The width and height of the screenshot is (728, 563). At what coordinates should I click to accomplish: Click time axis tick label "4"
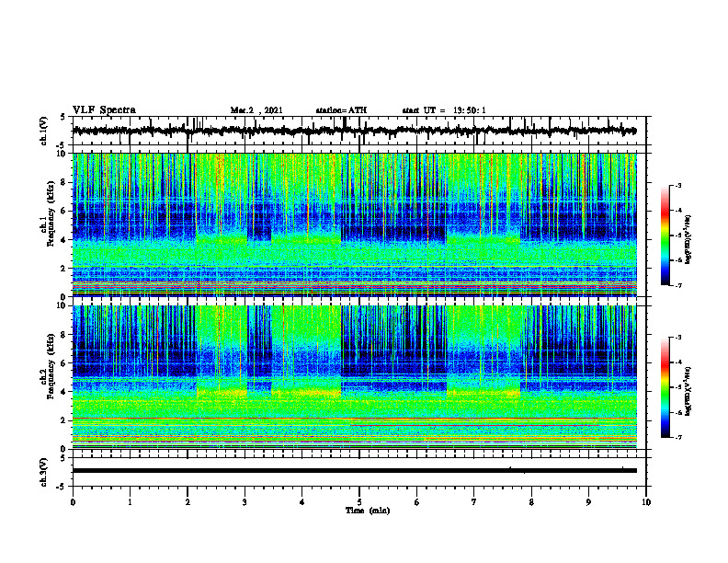tap(301, 502)
